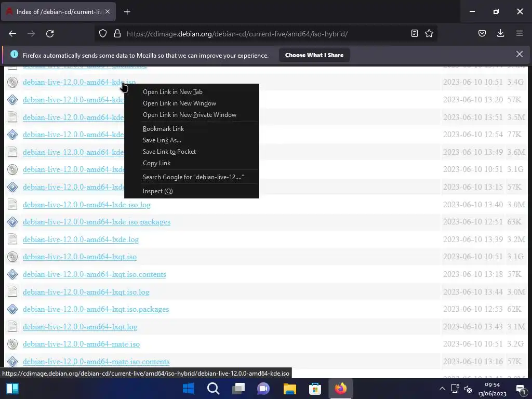
Task: Click diamond icon beside lxqt.iso.contents
Action: click(12, 274)
